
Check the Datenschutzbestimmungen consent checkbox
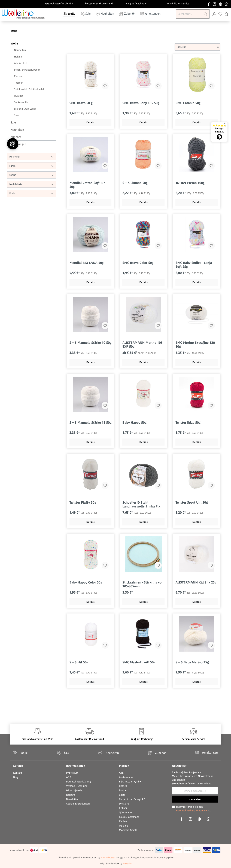point(173,807)
